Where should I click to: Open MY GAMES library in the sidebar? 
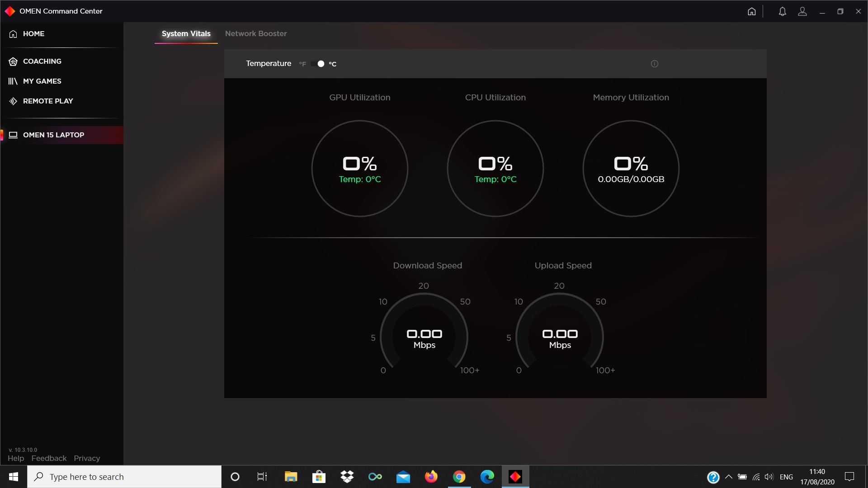42,81
